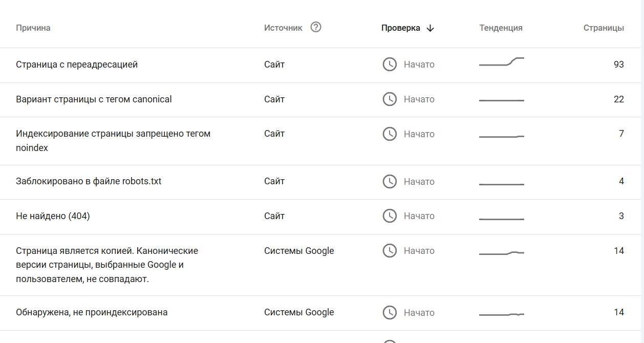
Task: Open the Не найдено (404) reason
Action: point(53,216)
